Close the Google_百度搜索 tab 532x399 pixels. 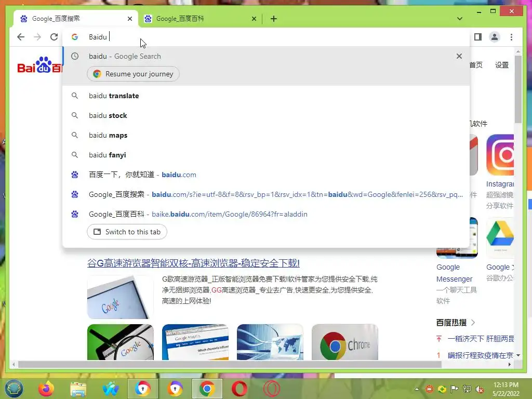(x=129, y=19)
